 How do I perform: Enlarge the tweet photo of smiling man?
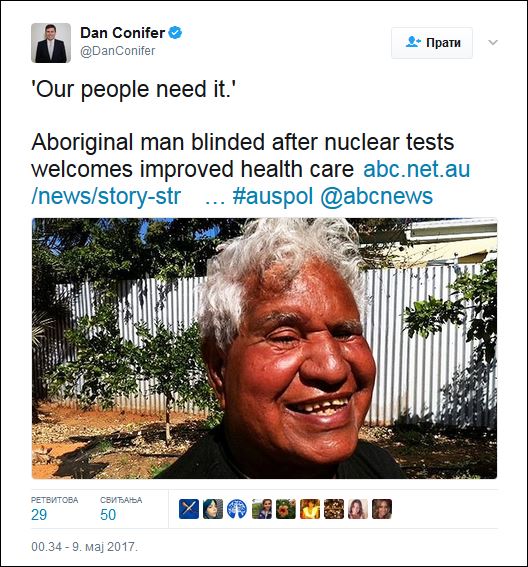pyautogui.click(x=264, y=348)
